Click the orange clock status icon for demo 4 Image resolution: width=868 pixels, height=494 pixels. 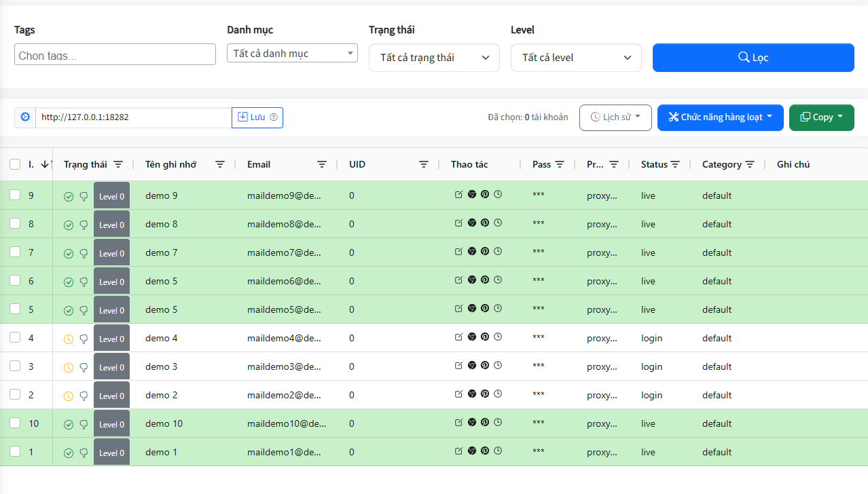pyautogui.click(x=69, y=339)
